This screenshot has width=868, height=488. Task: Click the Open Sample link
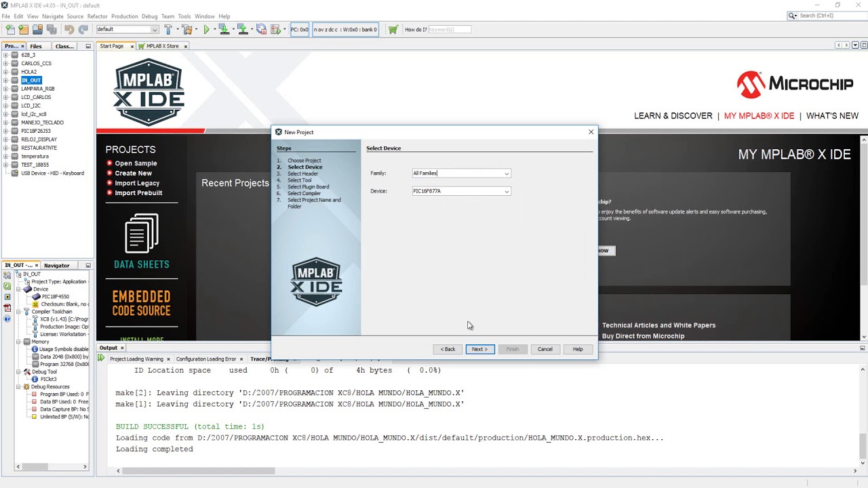[x=136, y=163]
